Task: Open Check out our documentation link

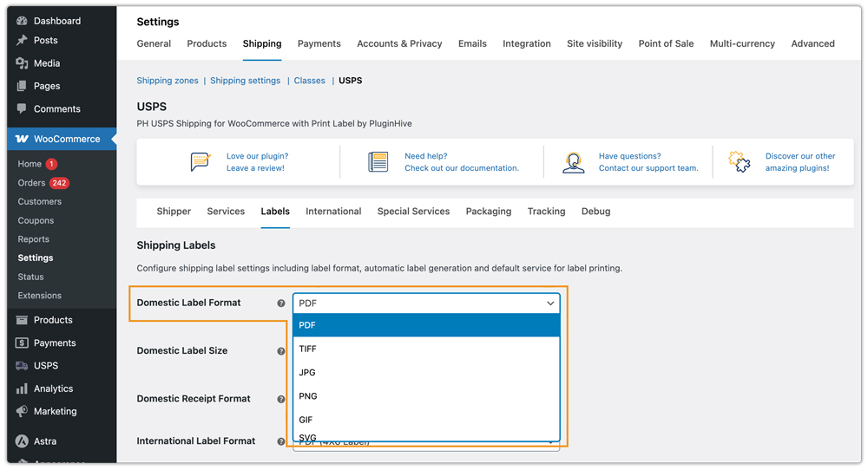Action: point(462,168)
